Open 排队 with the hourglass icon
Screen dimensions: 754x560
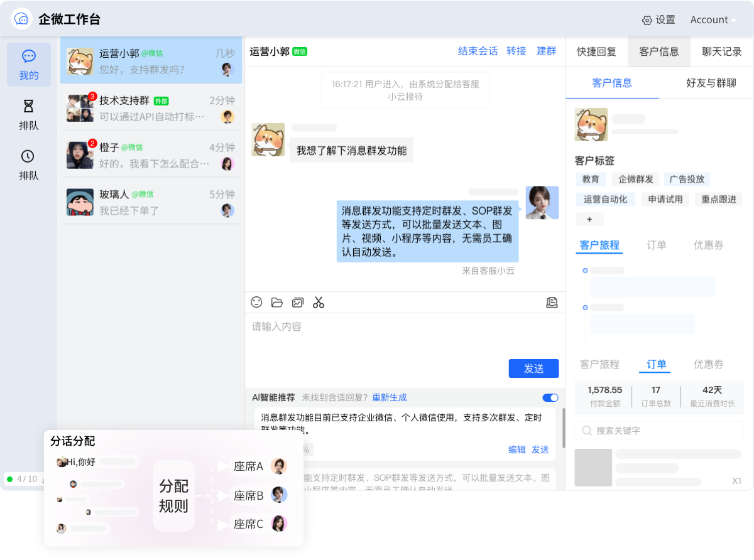pyautogui.click(x=29, y=115)
